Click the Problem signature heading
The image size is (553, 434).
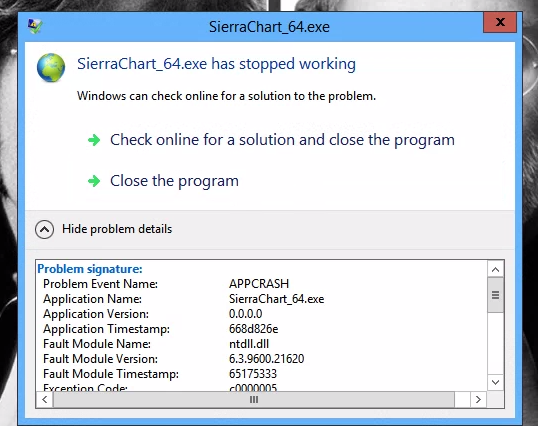[x=90, y=269]
